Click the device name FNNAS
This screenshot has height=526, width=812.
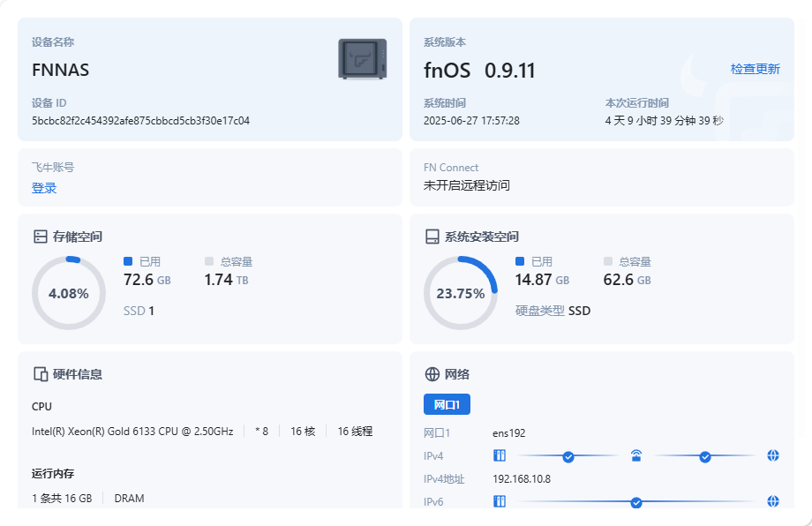pos(61,70)
